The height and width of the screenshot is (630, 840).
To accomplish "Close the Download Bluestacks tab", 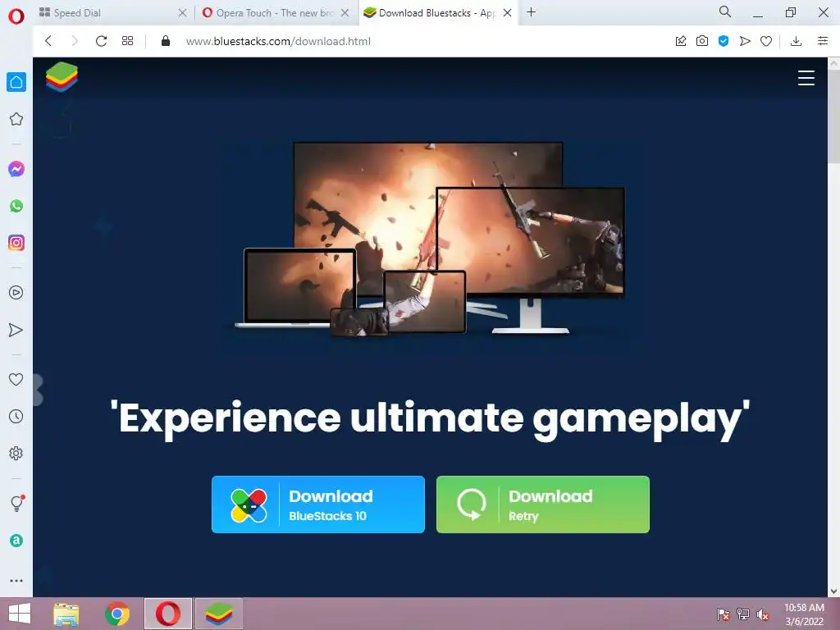I will tap(507, 13).
